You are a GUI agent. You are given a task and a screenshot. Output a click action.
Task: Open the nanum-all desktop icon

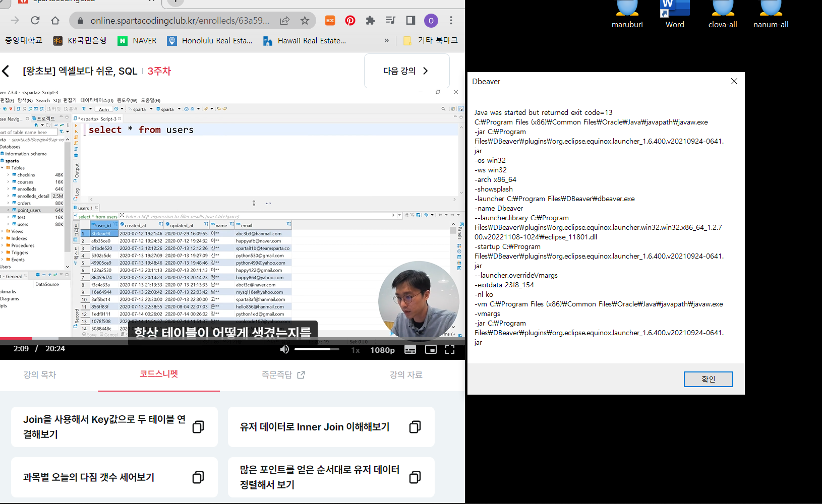(771, 15)
